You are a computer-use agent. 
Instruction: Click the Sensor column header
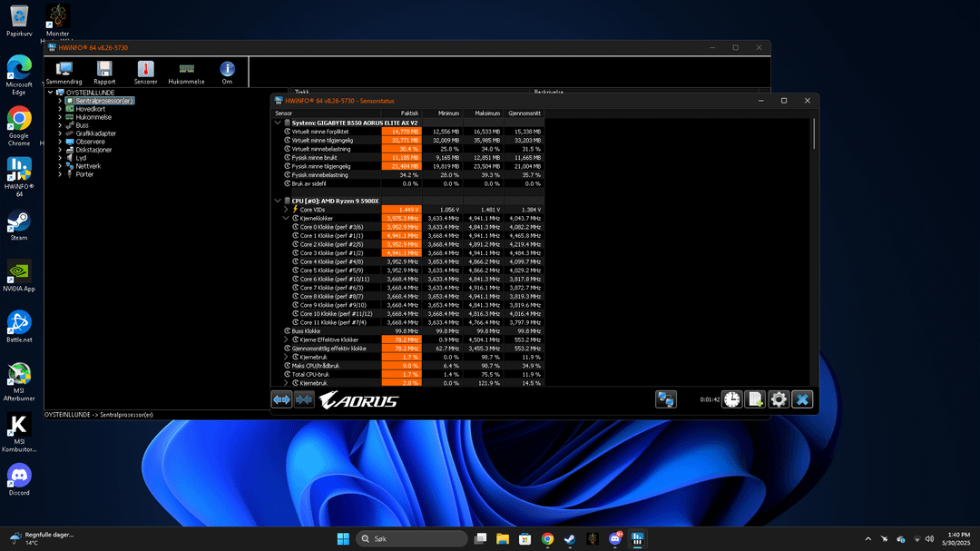pos(327,113)
